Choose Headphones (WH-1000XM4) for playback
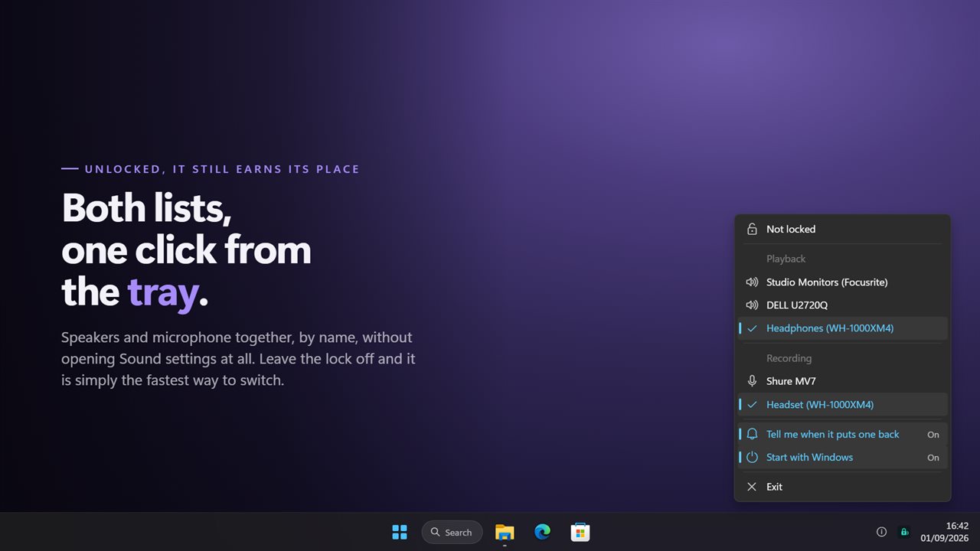Viewport: 980px width, 551px height. [842, 328]
